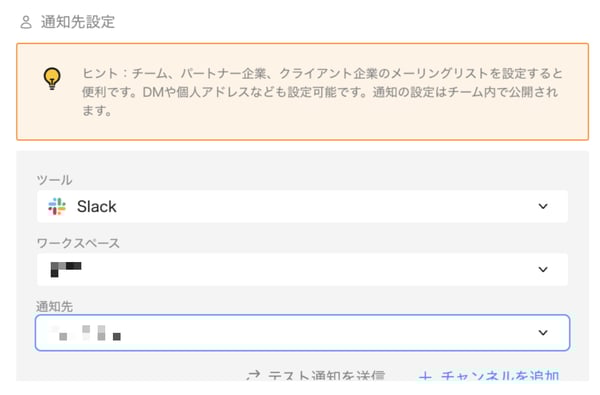Click the person icon beside 通知先設定
The image size is (600, 395).
26,22
